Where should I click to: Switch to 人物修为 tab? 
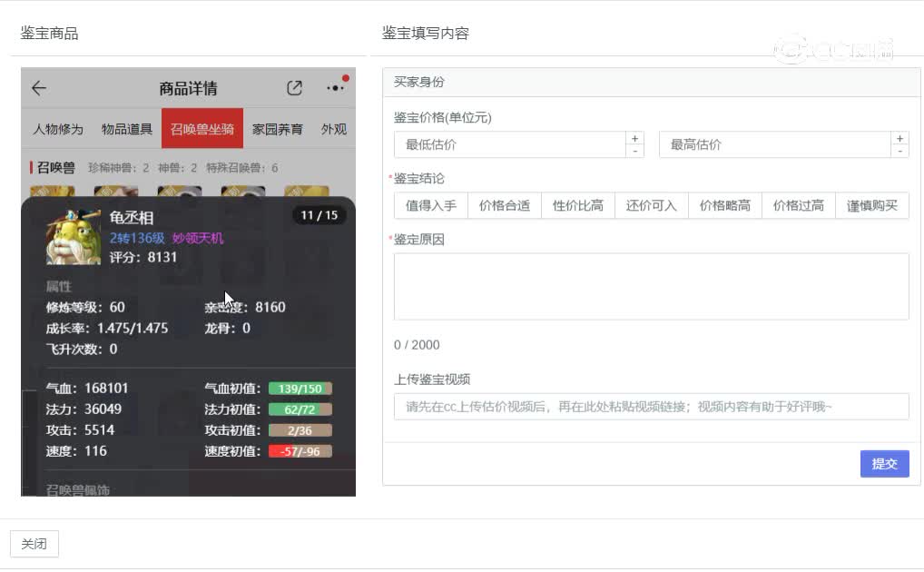pyautogui.click(x=58, y=129)
